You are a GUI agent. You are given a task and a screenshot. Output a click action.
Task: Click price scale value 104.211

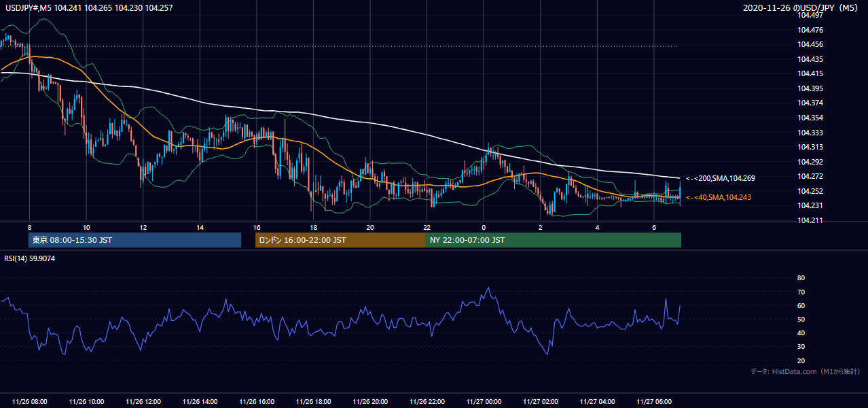pos(811,220)
